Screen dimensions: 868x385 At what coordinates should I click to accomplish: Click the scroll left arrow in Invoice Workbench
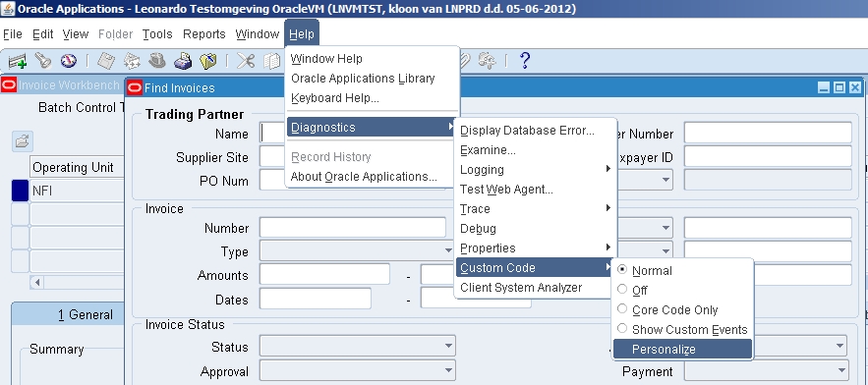pos(37,282)
